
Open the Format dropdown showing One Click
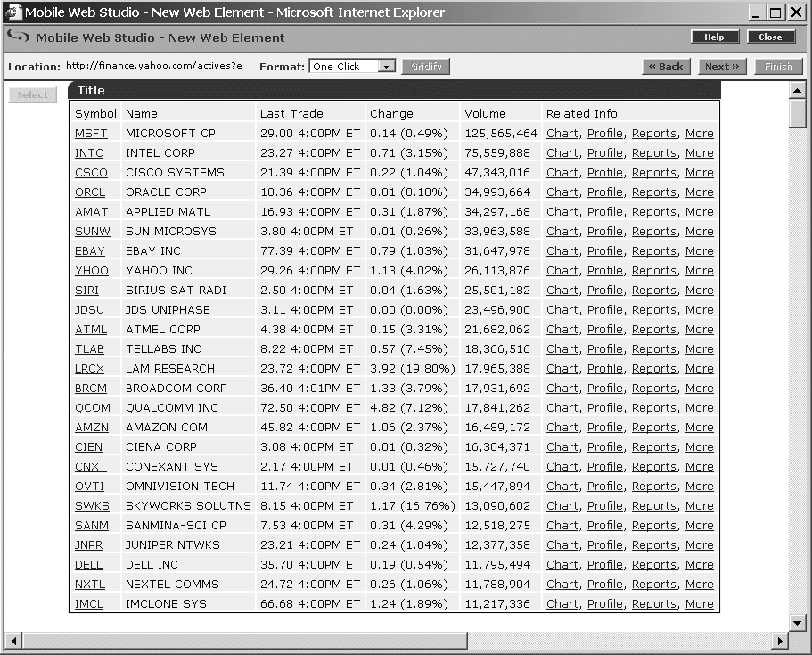click(352, 66)
